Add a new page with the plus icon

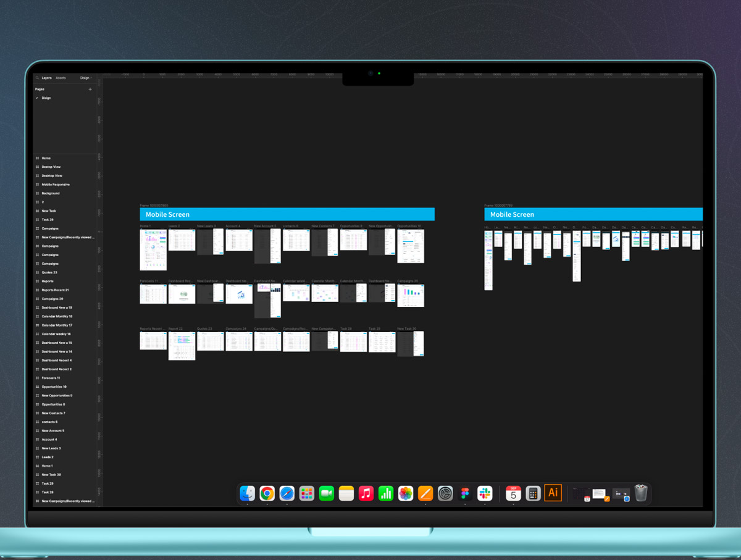[x=90, y=89]
